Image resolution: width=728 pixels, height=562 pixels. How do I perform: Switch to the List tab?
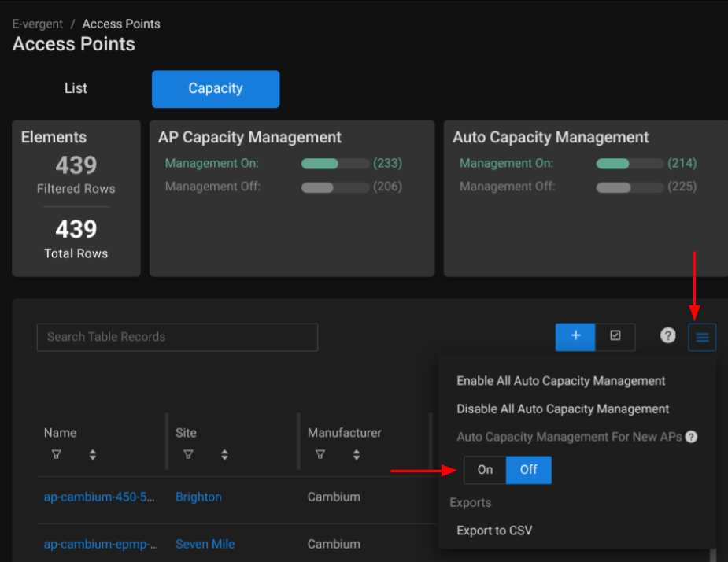click(x=76, y=89)
